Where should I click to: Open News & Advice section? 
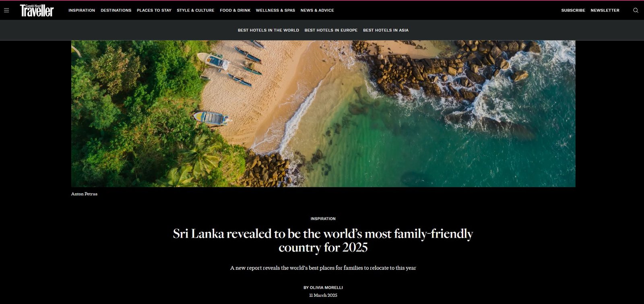(x=317, y=10)
